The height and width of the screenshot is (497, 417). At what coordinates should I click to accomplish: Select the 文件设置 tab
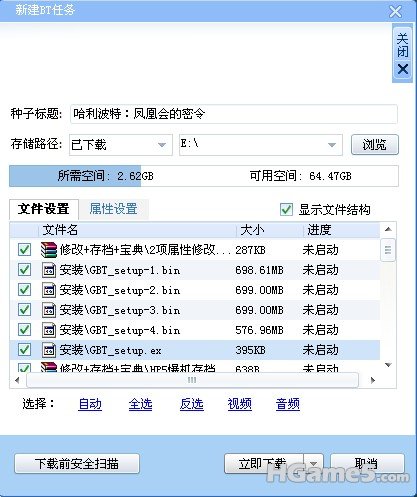coord(44,209)
